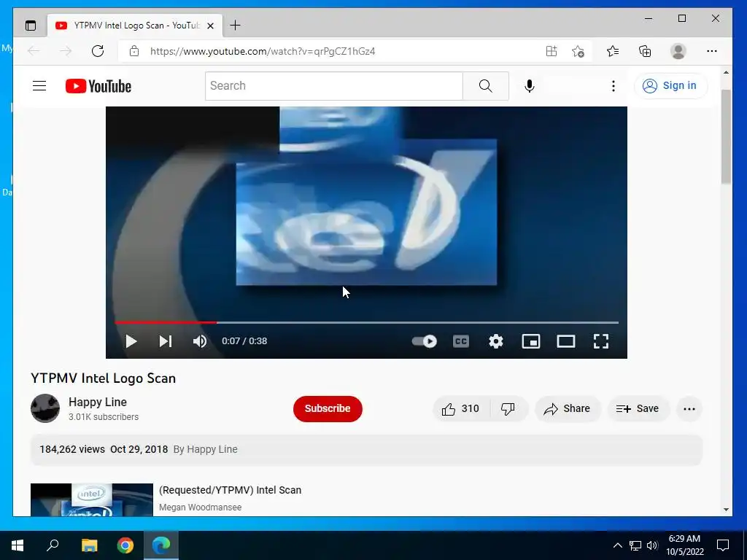Open YouTube settings three-dot menu
The width and height of the screenshot is (747, 560).
[x=613, y=86]
